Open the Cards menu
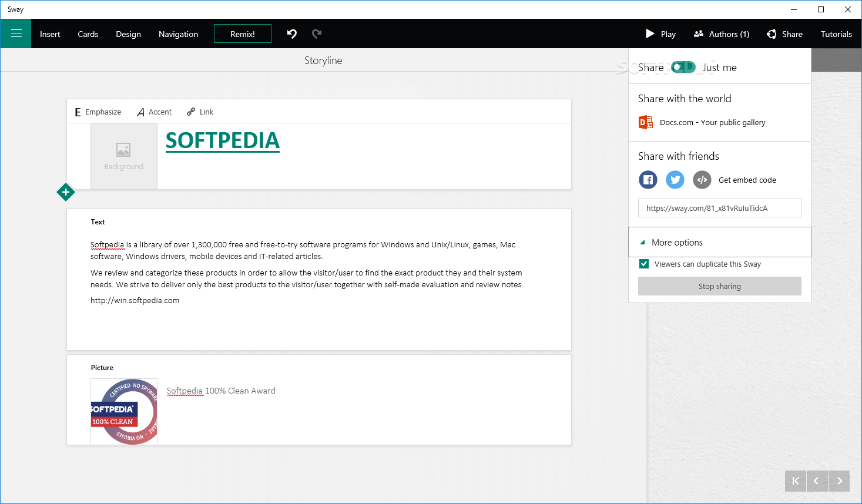This screenshot has height=504, width=862. pyautogui.click(x=88, y=34)
